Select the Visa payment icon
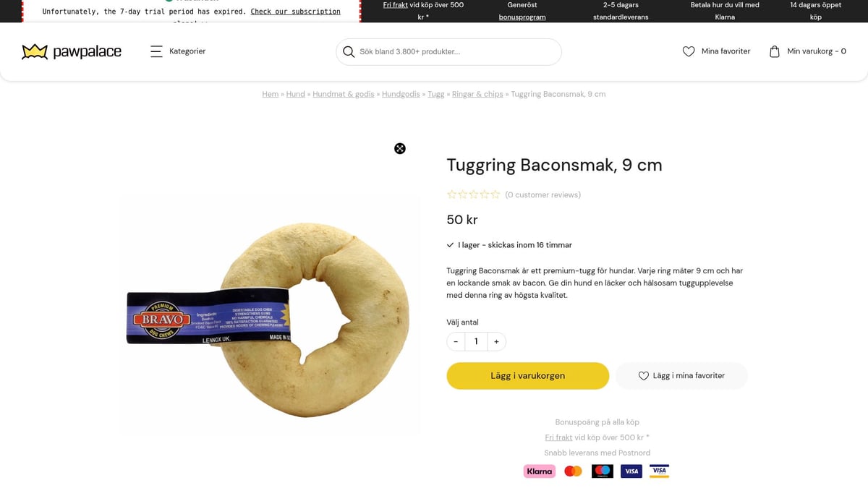 631,471
